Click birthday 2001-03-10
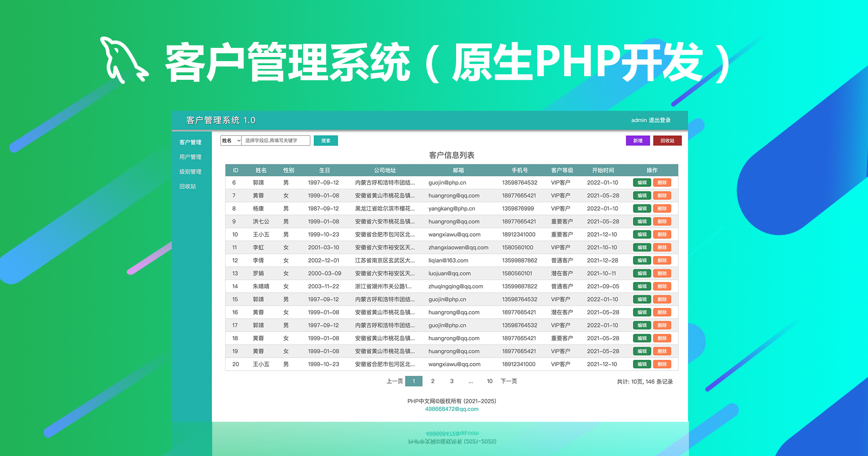Screen dimensions: 868x456 point(324,248)
